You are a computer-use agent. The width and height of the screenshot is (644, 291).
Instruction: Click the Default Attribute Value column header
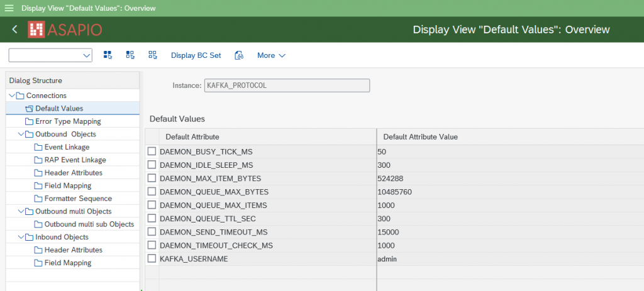click(420, 136)
